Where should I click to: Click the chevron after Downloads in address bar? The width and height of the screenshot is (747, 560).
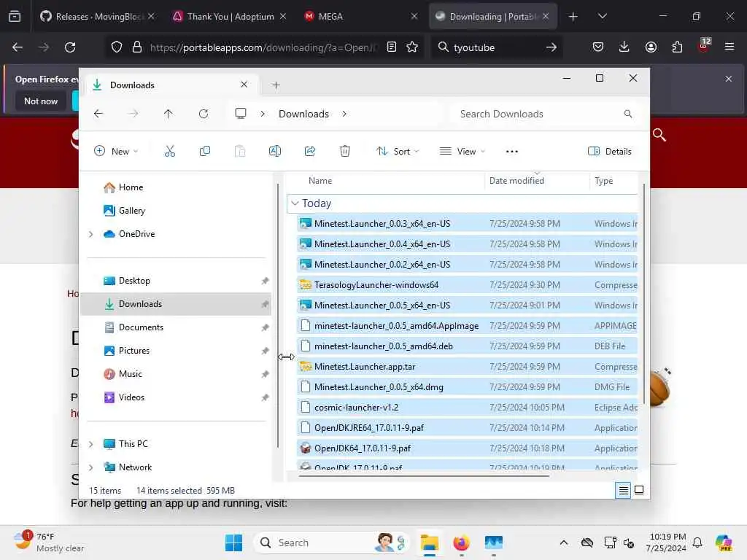point(344,114)
